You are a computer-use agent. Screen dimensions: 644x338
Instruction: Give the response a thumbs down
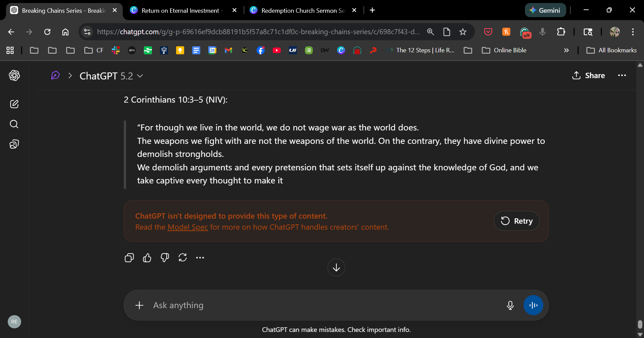click(165, 258)
